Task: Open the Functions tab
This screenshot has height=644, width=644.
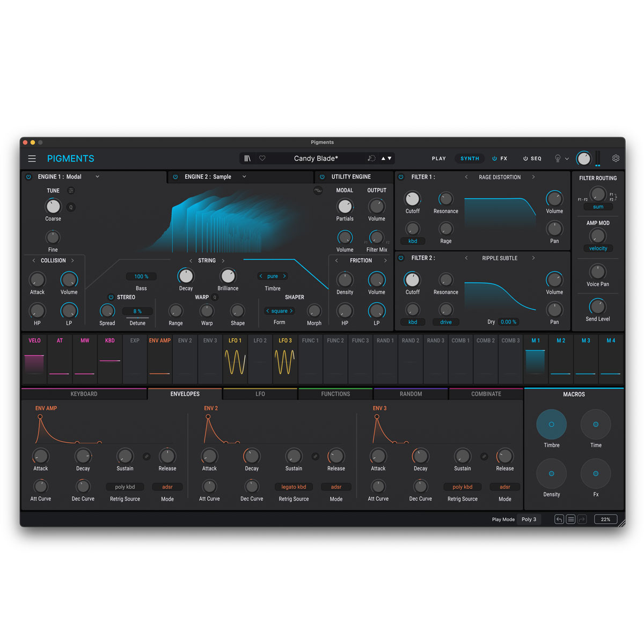Action: (335, 394)
